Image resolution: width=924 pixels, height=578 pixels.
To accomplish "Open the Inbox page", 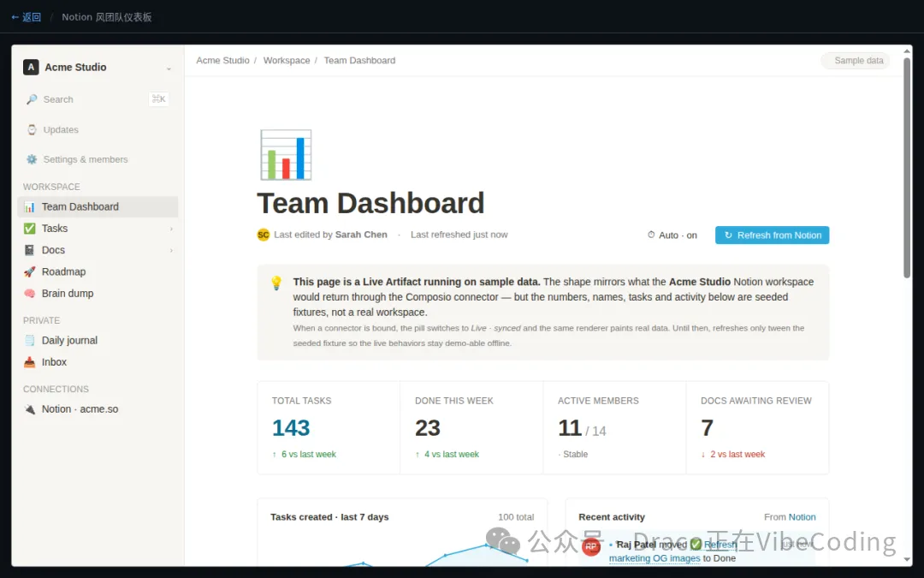I will 98,362.
